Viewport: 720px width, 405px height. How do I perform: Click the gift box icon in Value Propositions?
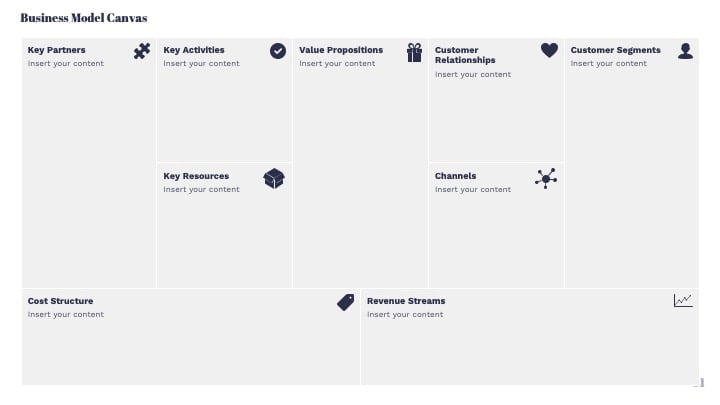pyautogui.click(x=414, y=52)
